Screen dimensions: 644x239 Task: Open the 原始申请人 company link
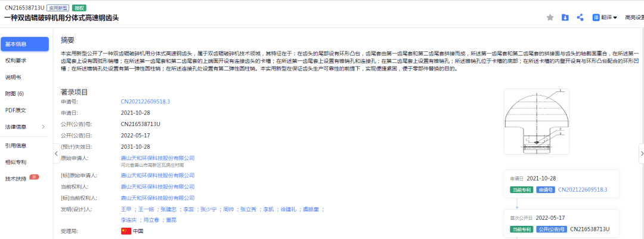tap(157, 158)
